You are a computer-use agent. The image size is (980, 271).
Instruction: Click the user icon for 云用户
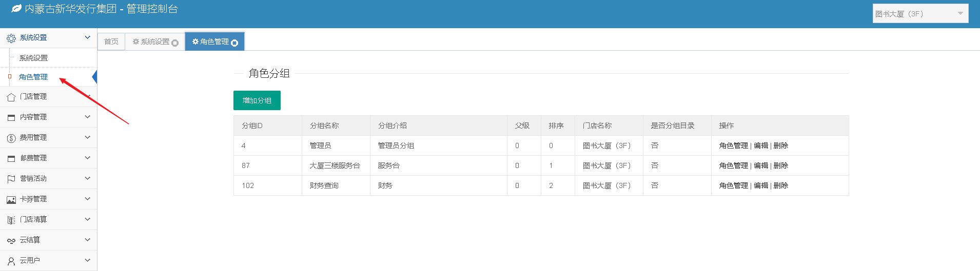[x=11, y=261]
